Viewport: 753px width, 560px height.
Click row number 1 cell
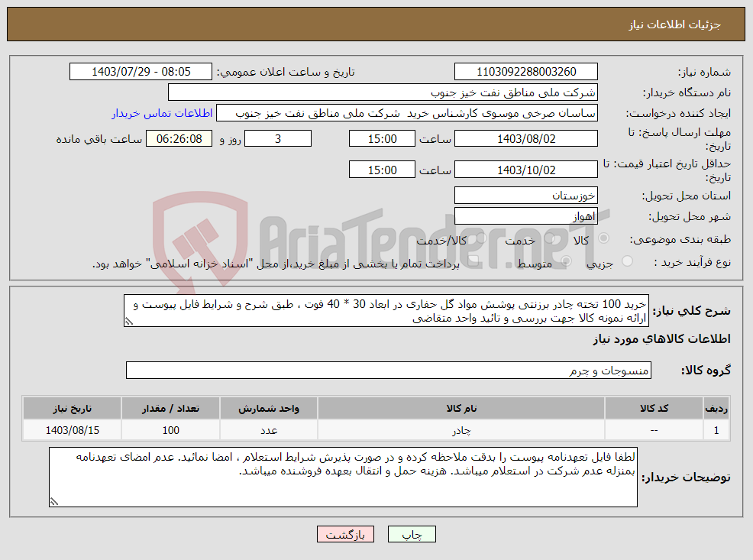click(x=716, y=430)
